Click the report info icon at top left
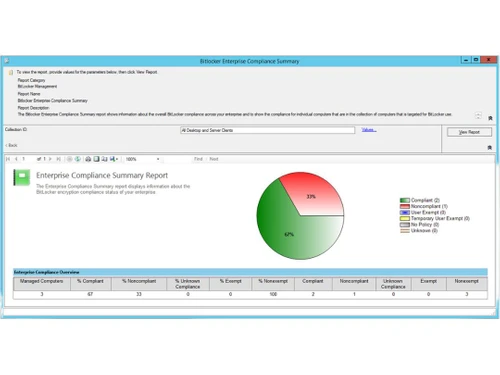The height and width of the screenshot is (375, 500). pos(11,72)
